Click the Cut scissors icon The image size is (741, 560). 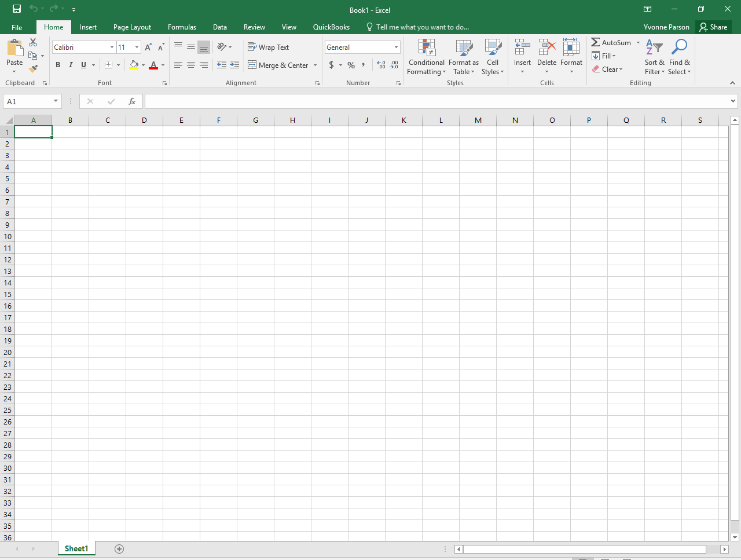tap(33, 42)
